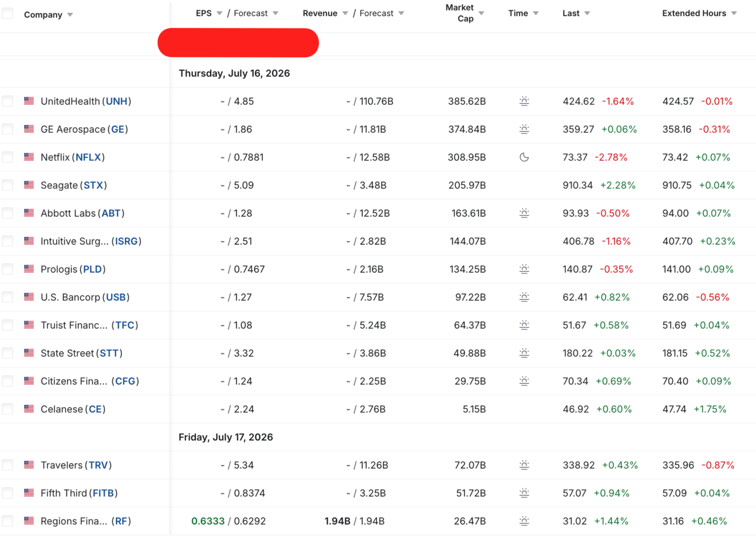Screen dimensions: 756x536
Task: Sort by Extended Hours using its arrow
Action: pyautogui.click(x=734, y=13)
